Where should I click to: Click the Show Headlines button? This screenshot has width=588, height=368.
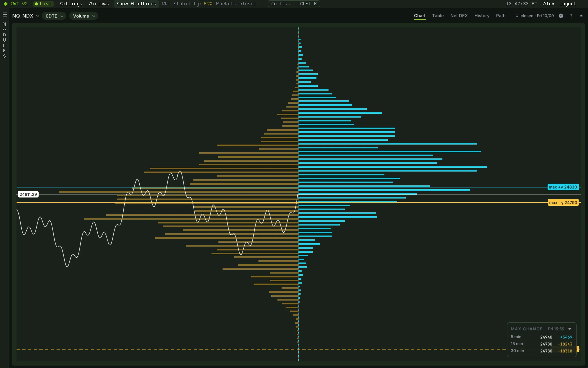(136, 4)
